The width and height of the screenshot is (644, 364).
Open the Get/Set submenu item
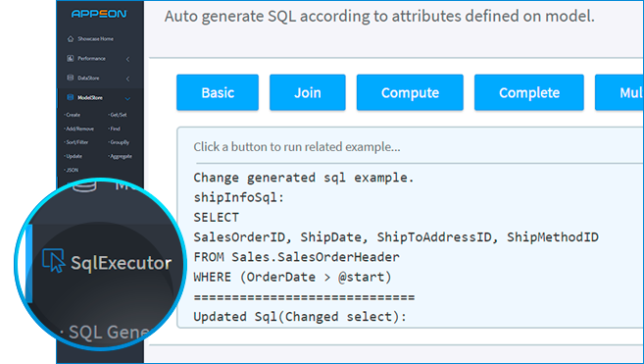[x=118, y=115]
